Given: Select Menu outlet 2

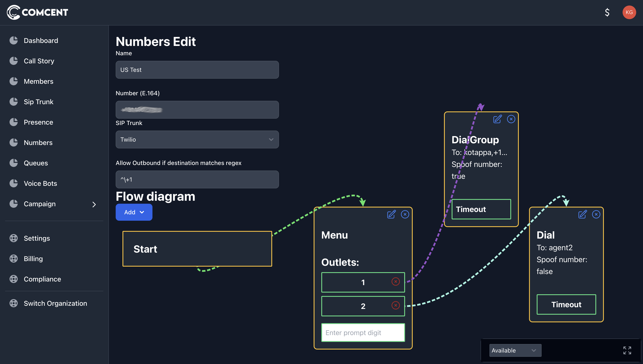Looking at the screenshot, I should (x=363, y=306).
